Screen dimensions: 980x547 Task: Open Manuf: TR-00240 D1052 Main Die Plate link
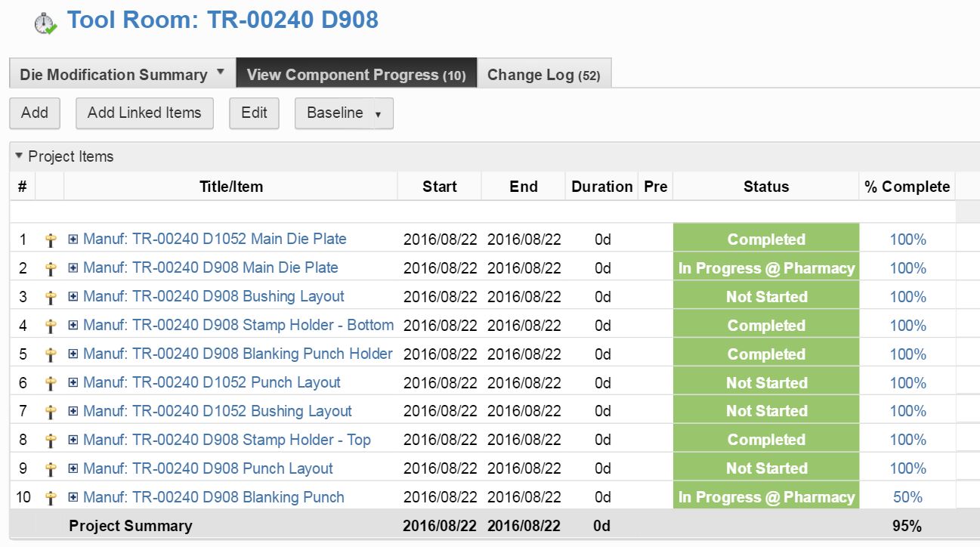click(215, 239)
